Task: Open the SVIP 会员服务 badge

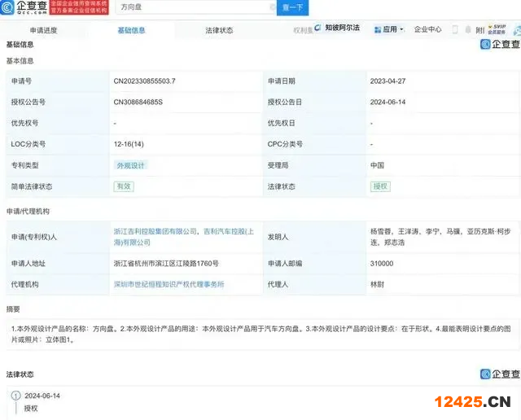Action: click(497, 29)
